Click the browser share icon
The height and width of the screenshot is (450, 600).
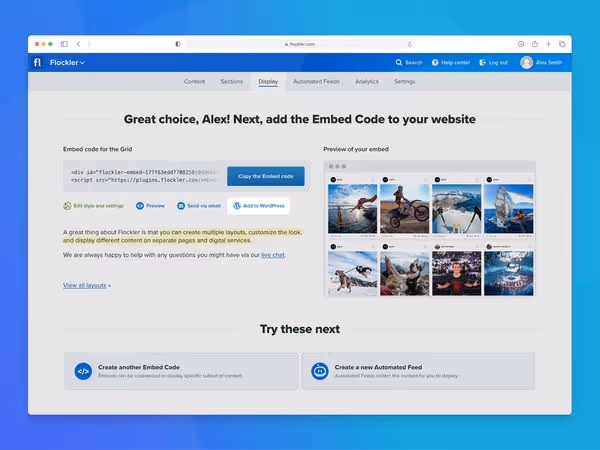tap(535, 44)
